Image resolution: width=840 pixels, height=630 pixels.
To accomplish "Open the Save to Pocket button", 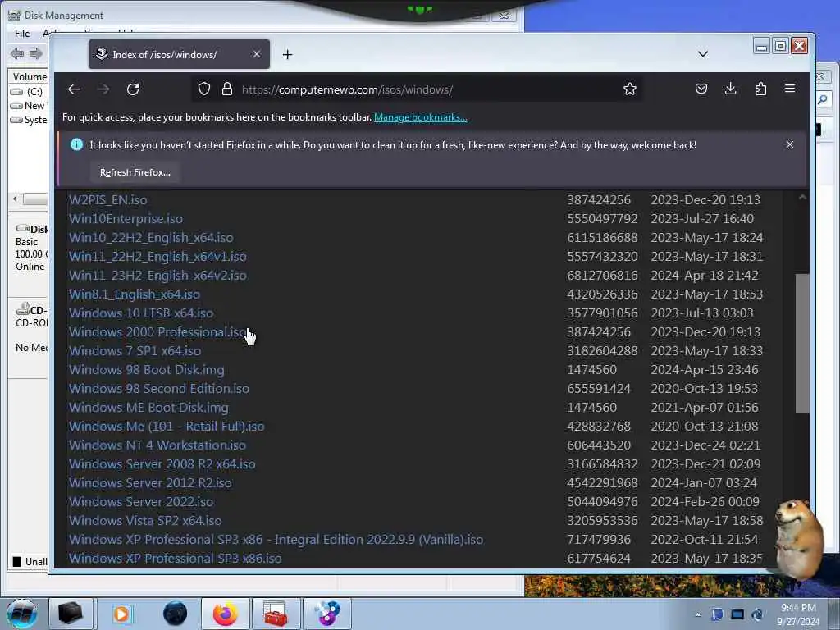I will (701, 89).
